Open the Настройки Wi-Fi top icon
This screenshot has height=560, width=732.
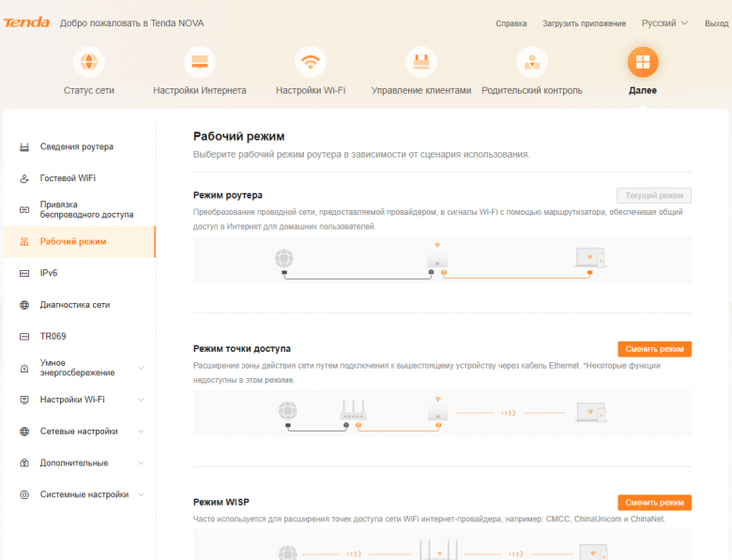[311, 62]
